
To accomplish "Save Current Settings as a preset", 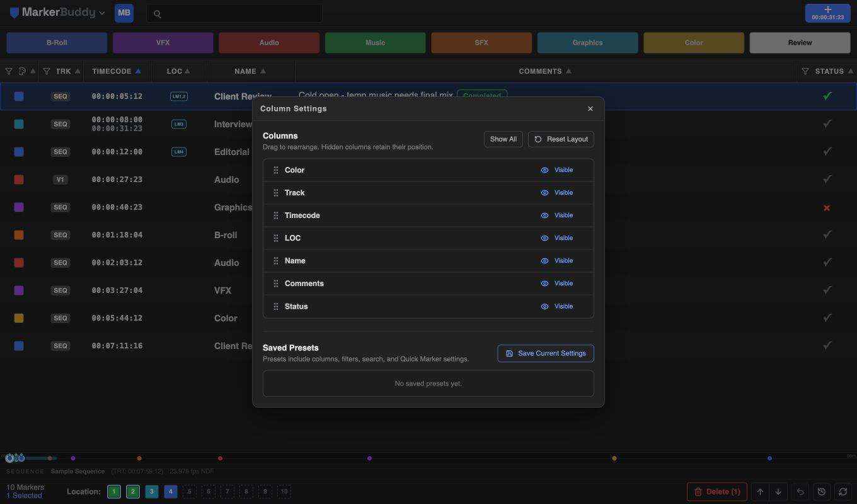I will (x=546, y=353).
